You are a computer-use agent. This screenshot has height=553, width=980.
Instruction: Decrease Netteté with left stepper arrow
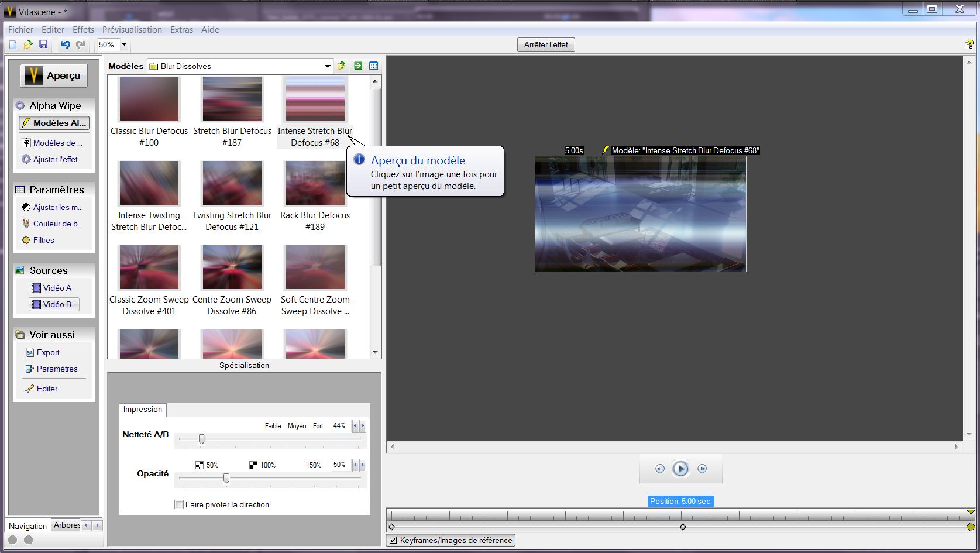tap(356, 426)
